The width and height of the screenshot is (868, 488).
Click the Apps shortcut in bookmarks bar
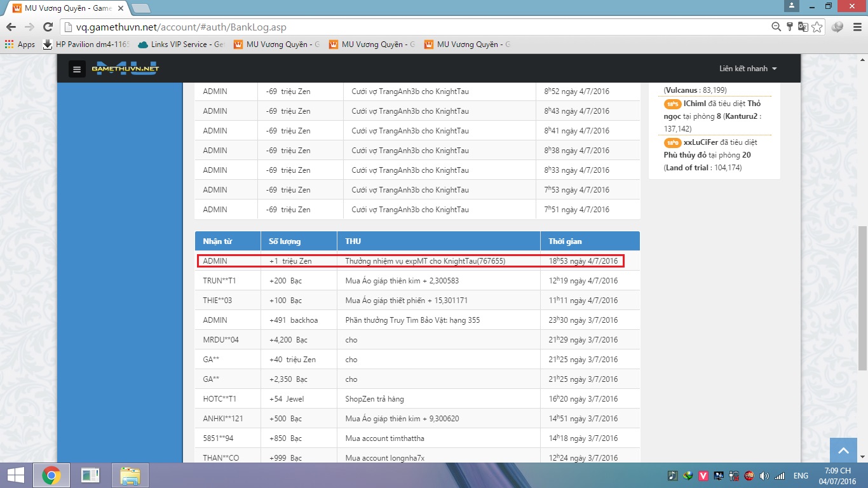[20, 44]
